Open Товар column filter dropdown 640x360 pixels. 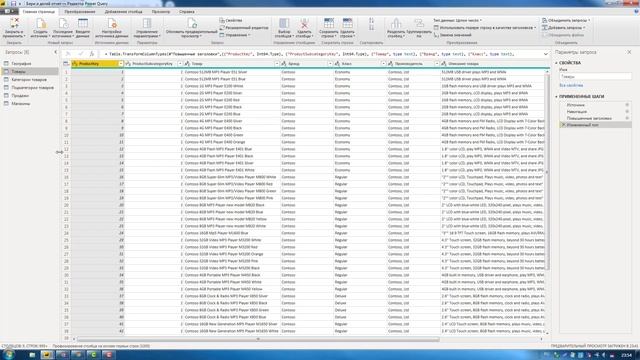[x=277, y=64]
